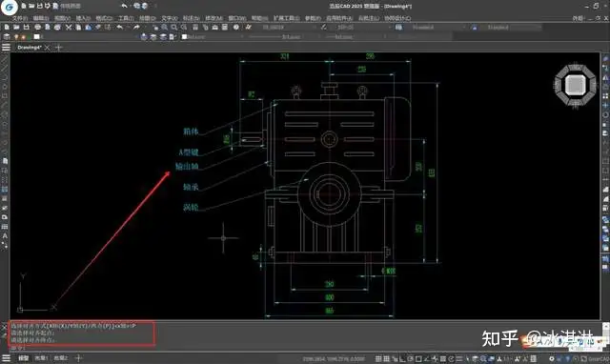610x364 pixels.
Task: Add a new drawing tab with plus
Action: tap(59, 48)
